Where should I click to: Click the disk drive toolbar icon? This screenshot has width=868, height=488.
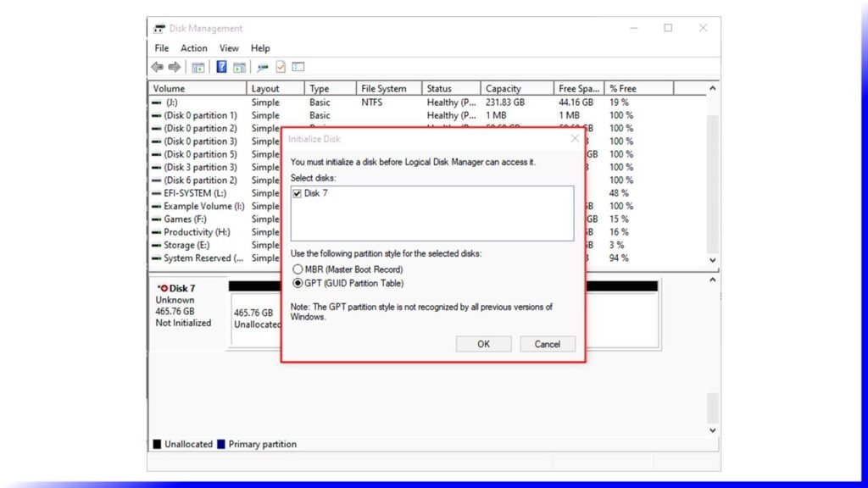coord(263,67)
